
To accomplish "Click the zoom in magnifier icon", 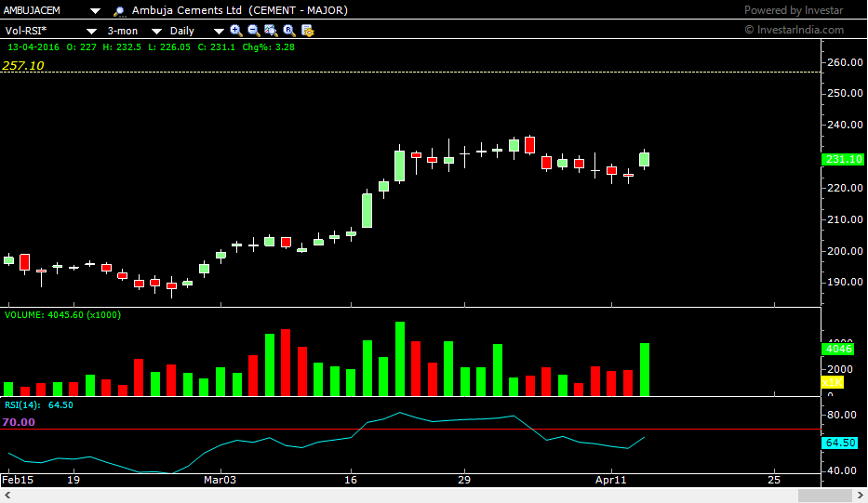I will click(x=235, y=31).
